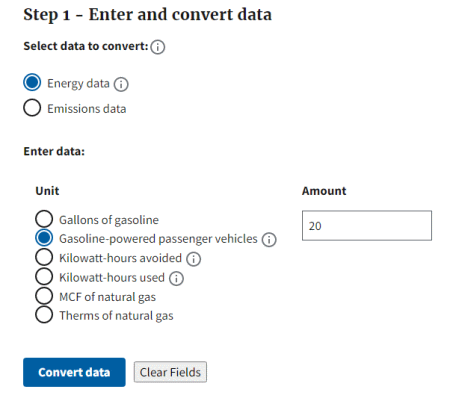Choose MCF of natural gas unit
The height and width of the screenshot is (413, 450).
[x=44, y=296]
